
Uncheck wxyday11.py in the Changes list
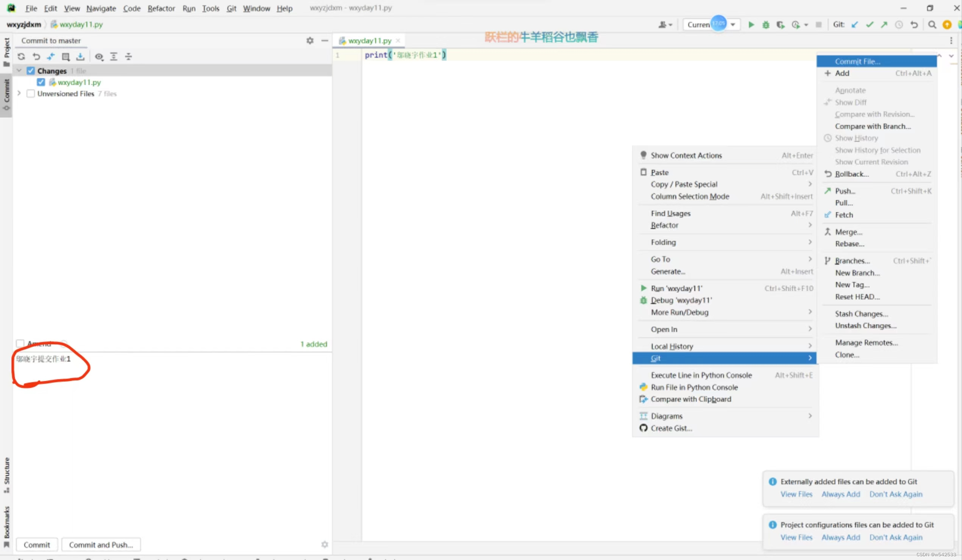41,82
